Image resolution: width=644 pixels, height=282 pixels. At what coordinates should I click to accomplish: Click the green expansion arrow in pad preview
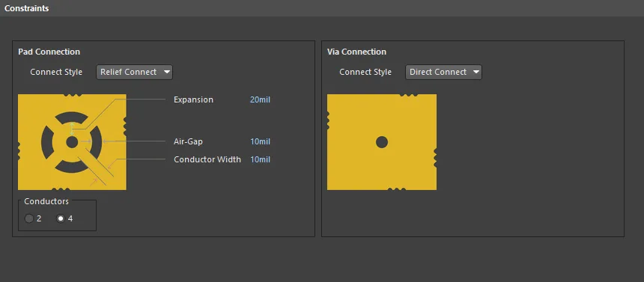(x=72, y=129)
